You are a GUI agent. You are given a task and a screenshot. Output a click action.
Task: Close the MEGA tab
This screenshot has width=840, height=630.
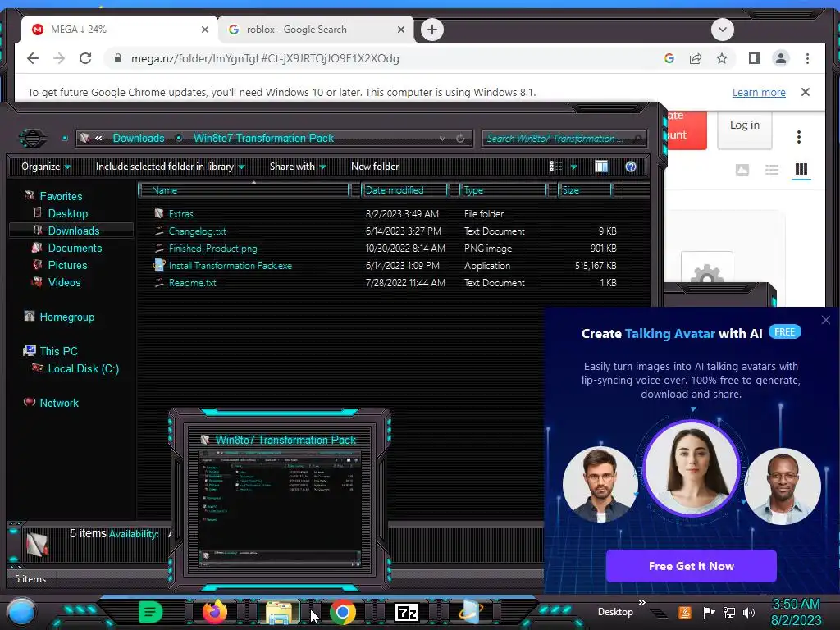[204, 30]
